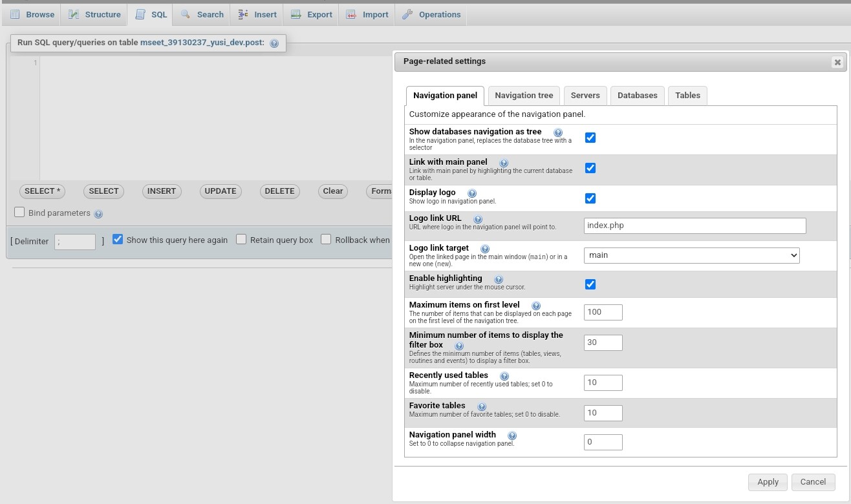Click the DELETE query button

tap(279, 191)
